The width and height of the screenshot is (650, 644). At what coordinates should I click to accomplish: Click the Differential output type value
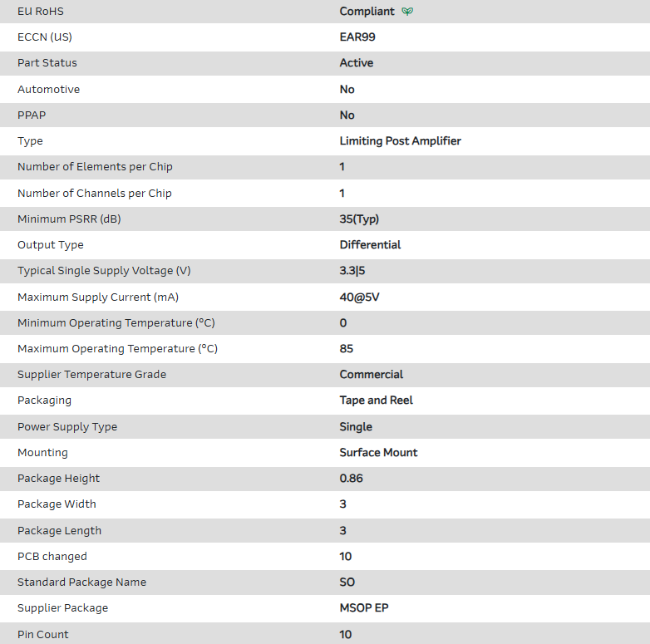pyautogui.click(x=370, y=245)
